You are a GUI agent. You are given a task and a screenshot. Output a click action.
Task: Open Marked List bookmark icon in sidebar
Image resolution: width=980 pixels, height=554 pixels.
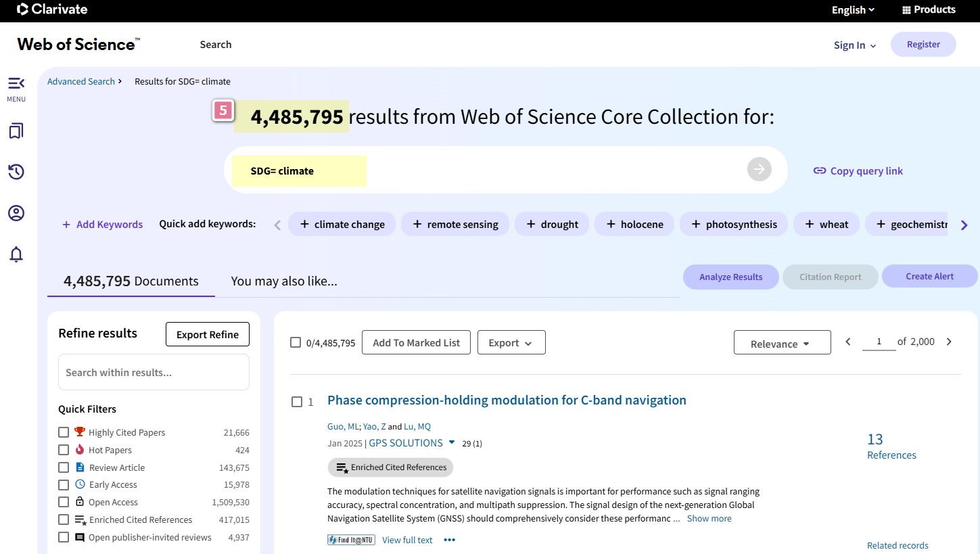16,131
